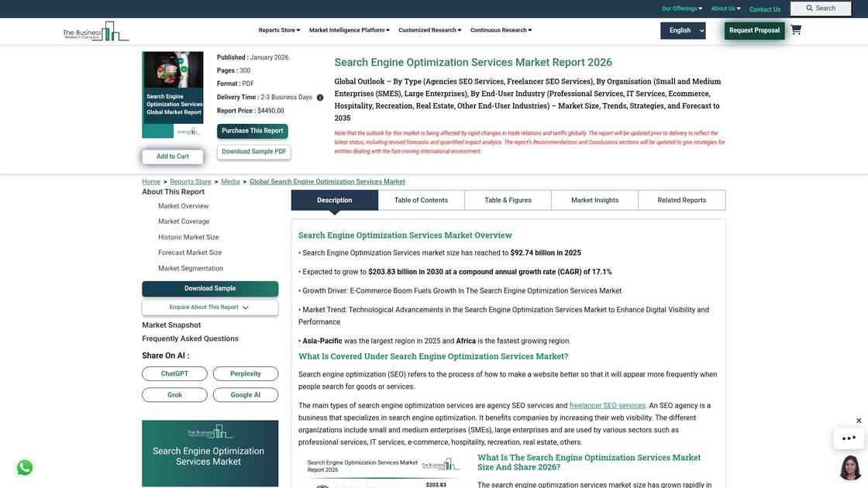Click The Business Research Company logo
Image resolution: width=868 pixels, height=488 pixels.
pos(96,32)
